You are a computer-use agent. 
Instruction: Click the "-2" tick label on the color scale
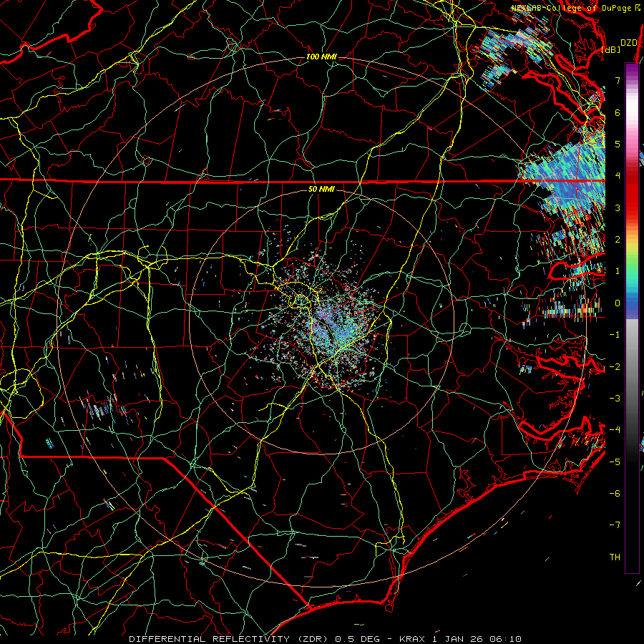[x=615, y=366]
